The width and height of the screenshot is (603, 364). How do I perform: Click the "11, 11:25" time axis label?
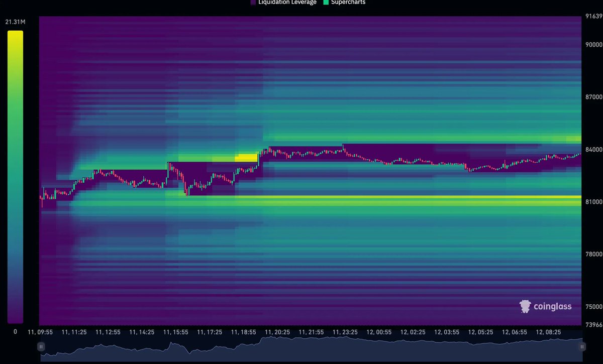pyautogui.click(x=74, y=332)
